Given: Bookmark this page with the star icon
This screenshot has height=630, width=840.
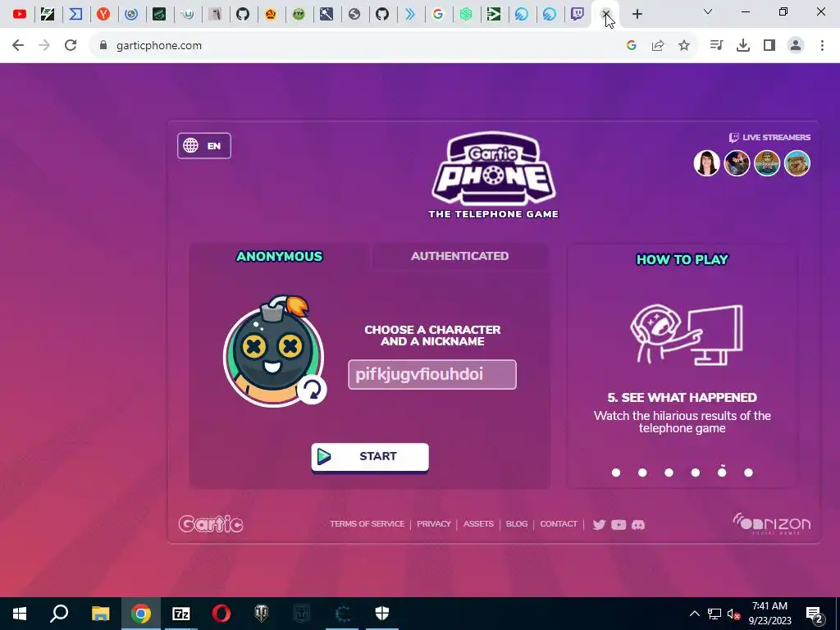Looking at the screenshot, I should point(684,46).
